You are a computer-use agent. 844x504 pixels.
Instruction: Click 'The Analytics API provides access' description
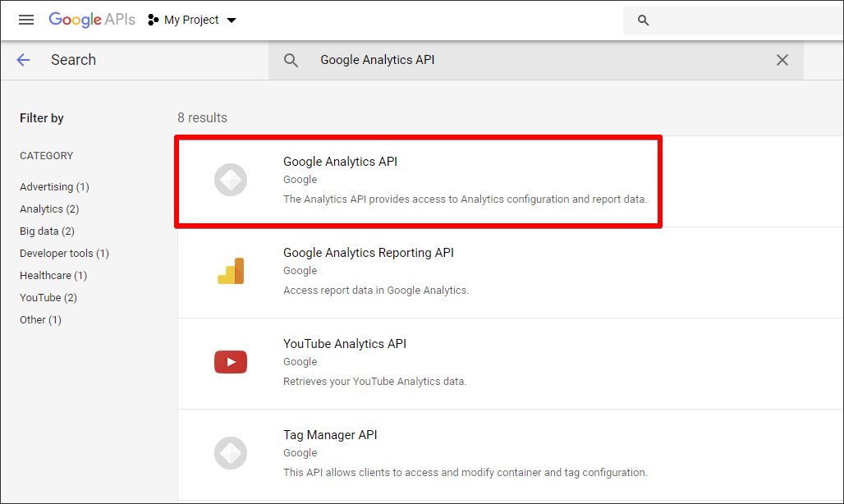click(465, 199)
